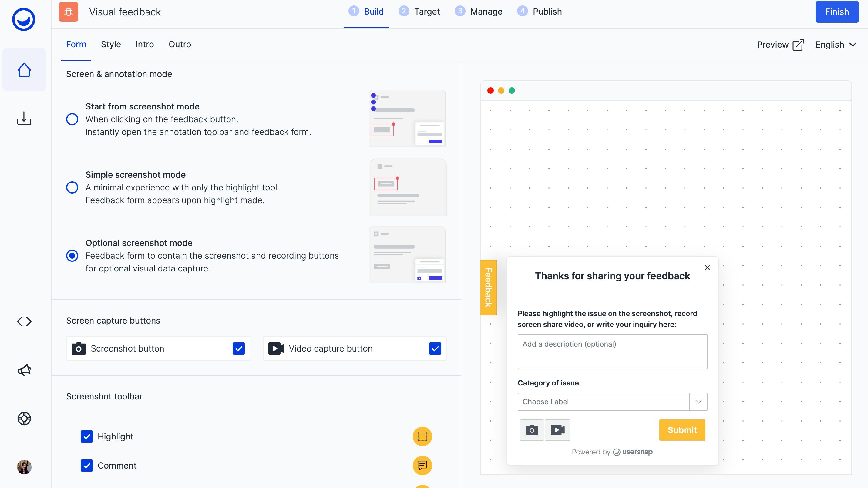This screenshot has height=488, width=868.
Task: Click the Submit button in the feedback widget
Action: 682,430
